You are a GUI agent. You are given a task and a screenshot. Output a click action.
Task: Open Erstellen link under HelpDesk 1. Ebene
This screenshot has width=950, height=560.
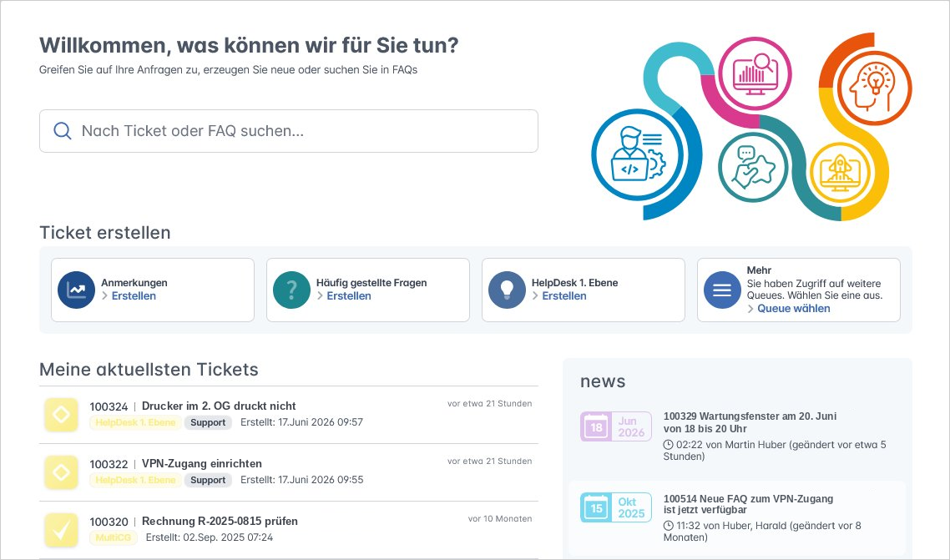(x=564, y=296)
